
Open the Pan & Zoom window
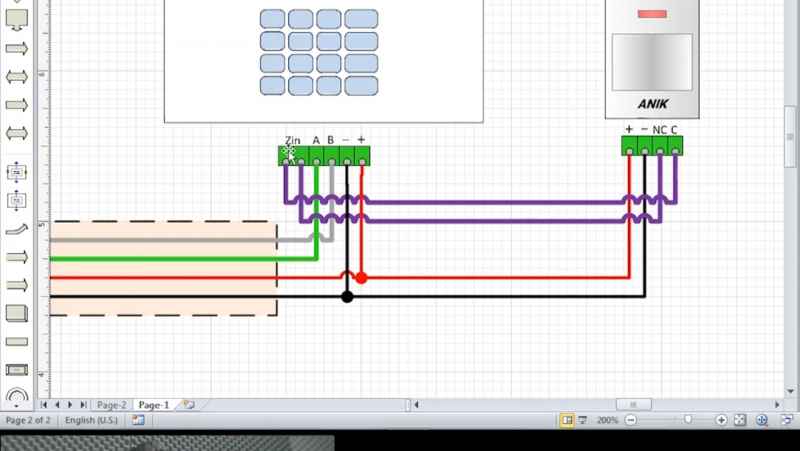pos(761,421)
